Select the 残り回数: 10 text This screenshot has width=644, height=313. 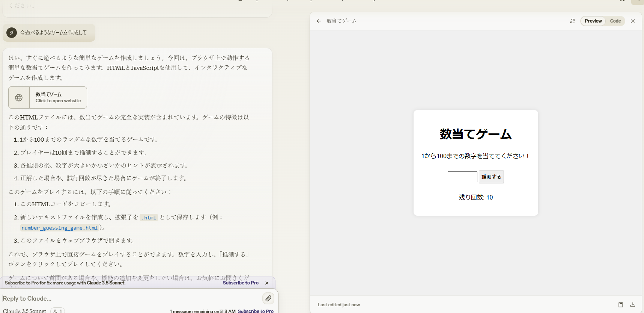pyautogui.click(x=476, y=197)
